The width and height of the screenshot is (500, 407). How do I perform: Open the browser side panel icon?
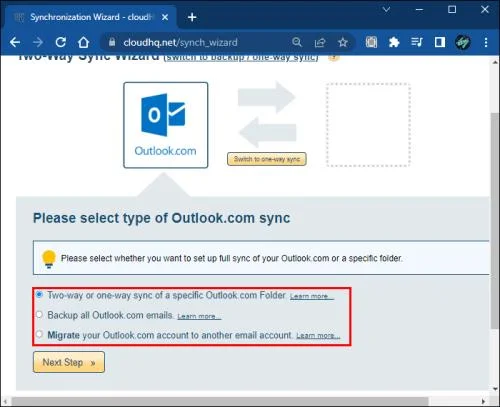[x=440, y=42]
